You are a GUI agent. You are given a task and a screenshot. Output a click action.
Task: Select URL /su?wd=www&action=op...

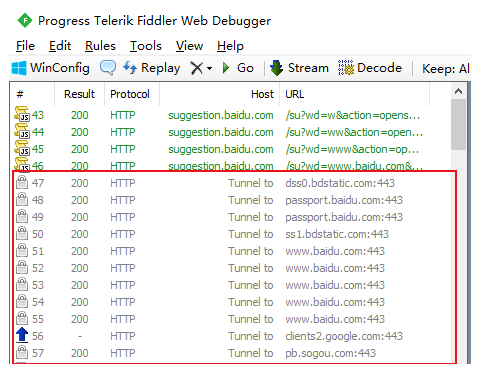tap(352, 149)
